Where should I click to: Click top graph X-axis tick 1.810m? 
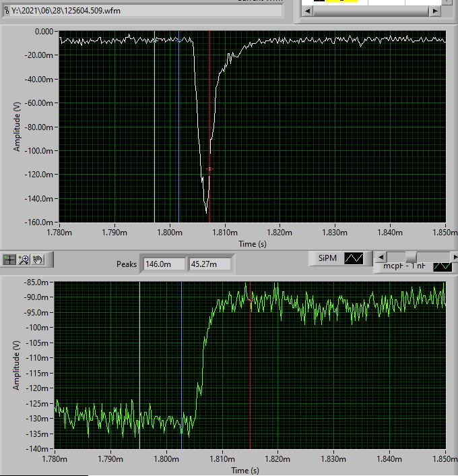click(225, 233)
